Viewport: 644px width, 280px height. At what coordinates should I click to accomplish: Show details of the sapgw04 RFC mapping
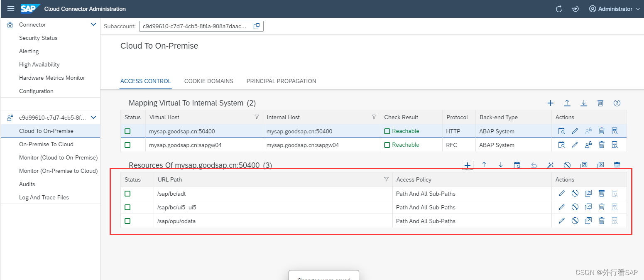tap(615, 145)
